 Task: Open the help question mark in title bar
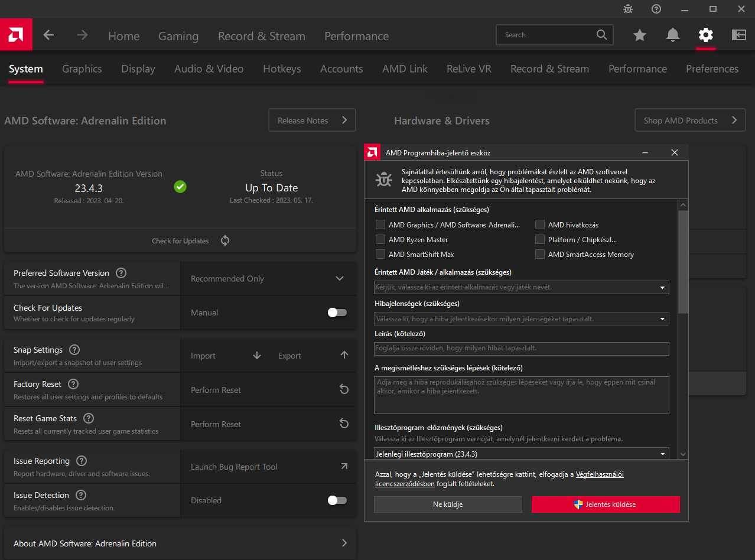click(x=656, y=9)
